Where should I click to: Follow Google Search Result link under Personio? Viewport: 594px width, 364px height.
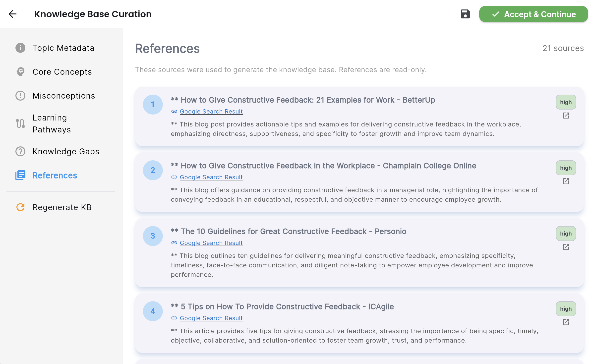pyautogui.click(x=211, y=243)
